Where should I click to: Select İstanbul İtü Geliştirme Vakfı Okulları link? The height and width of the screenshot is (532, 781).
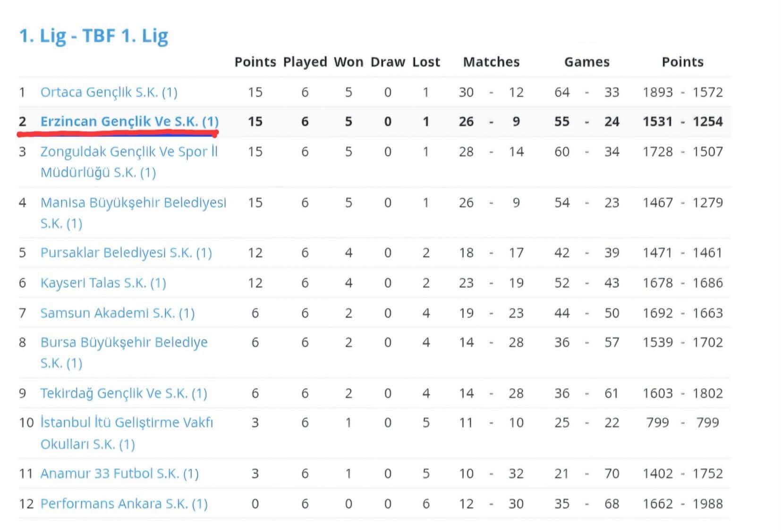(127, 433)
